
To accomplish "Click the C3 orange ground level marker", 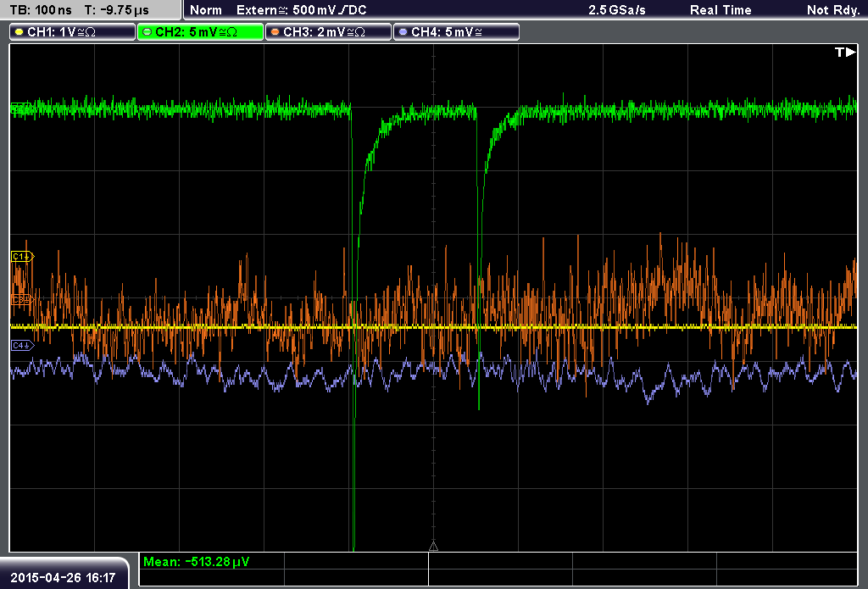I will (23, 299).
